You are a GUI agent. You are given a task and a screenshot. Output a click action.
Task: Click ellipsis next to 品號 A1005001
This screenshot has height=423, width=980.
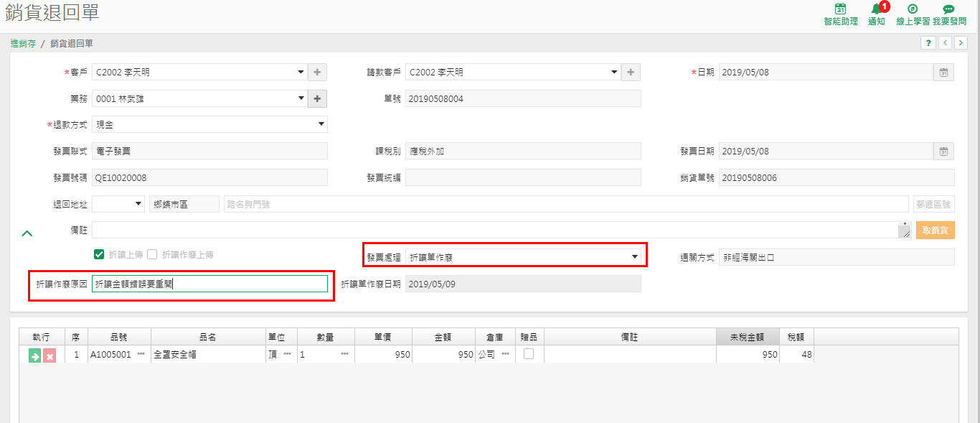141,354
